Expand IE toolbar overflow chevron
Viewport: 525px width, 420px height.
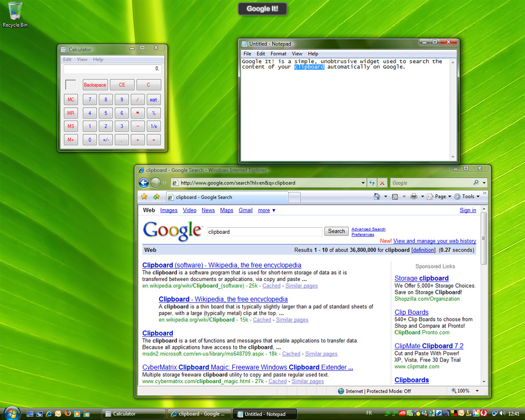click(484, 193)
